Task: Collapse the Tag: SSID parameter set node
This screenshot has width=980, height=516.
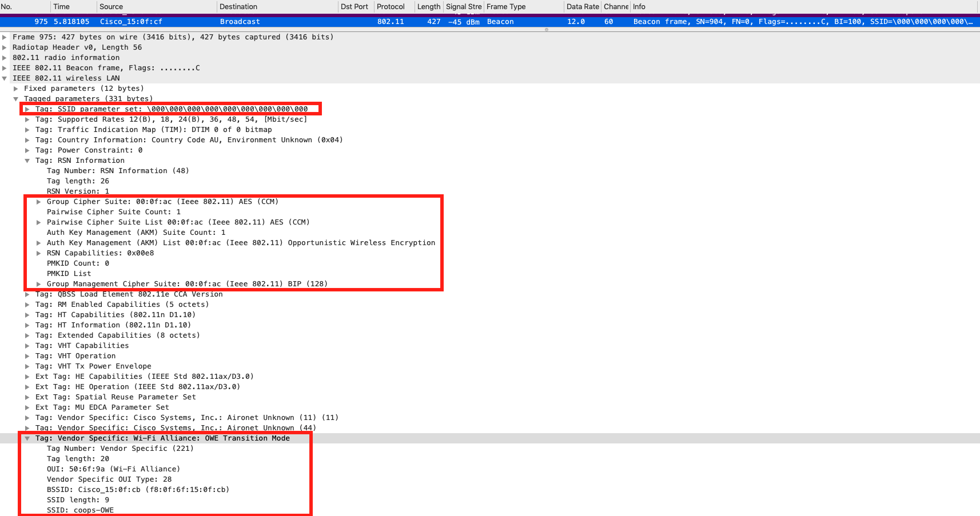Action: [27, 109]
